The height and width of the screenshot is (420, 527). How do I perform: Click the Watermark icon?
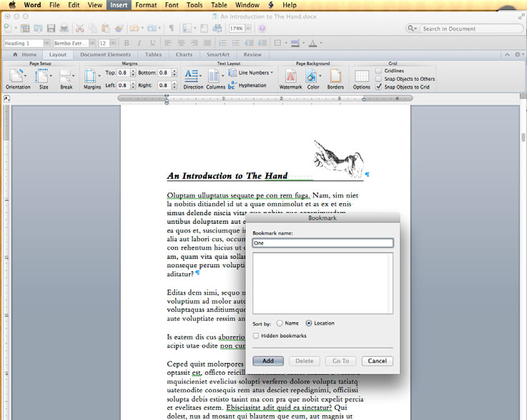(x=290, y=76)
